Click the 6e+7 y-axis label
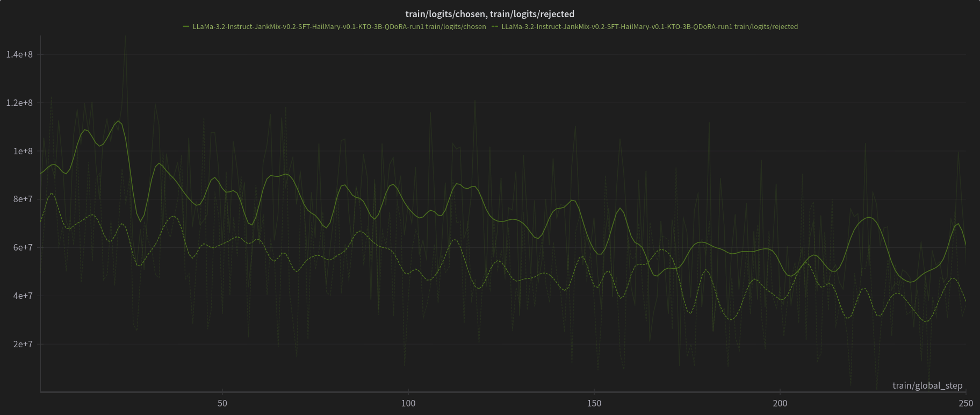The height and width of the screenshot is (415, 980). [x=23, y=247]
